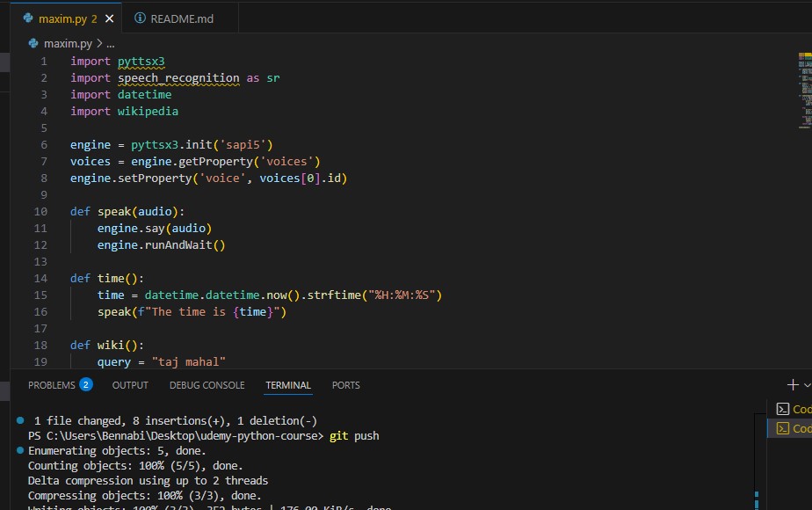Expand the new terminal launch profile dropdown
The image size is (812, 510).
[807, 385]
